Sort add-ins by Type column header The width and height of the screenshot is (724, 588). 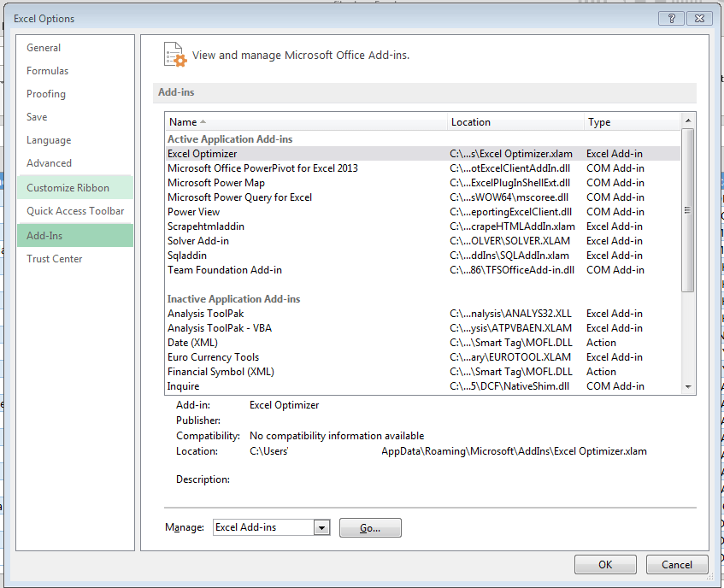pyautogui.click(x=633, y=122)
